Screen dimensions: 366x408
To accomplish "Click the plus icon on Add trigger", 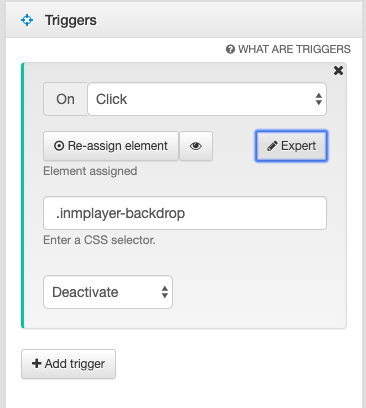I will [36, 363].
